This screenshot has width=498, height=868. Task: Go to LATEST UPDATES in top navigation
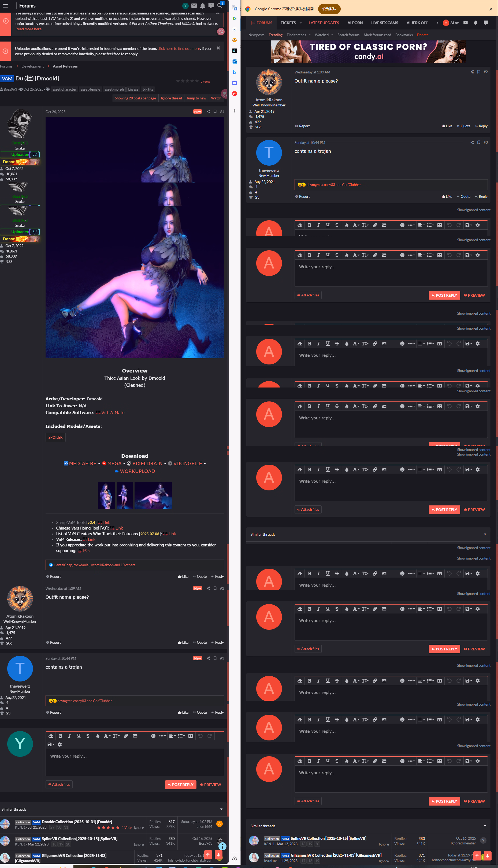(x=324, y=23)
